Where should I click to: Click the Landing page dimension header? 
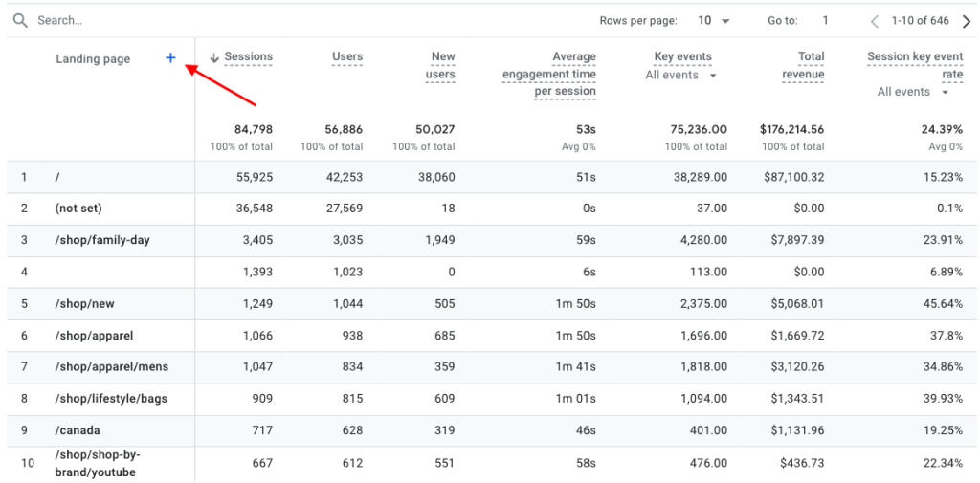click(x=93, y=59)
